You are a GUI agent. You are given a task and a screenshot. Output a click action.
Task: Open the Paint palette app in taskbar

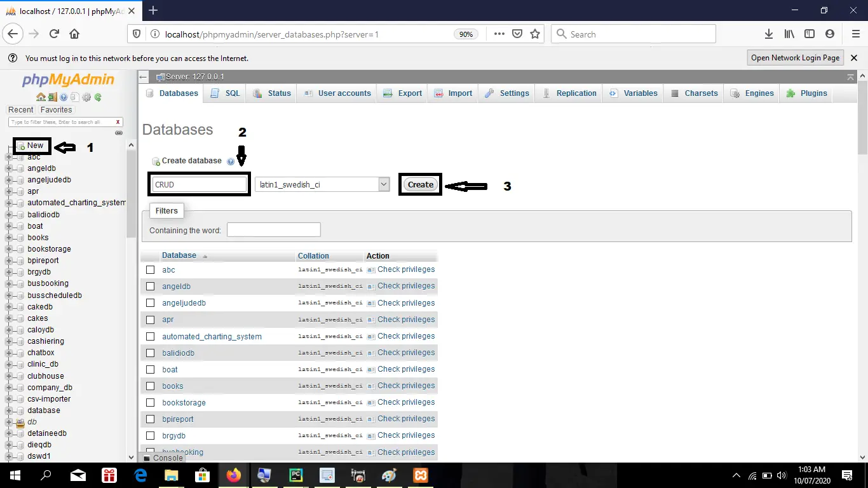pyautogui.click(x=390, y=475)
